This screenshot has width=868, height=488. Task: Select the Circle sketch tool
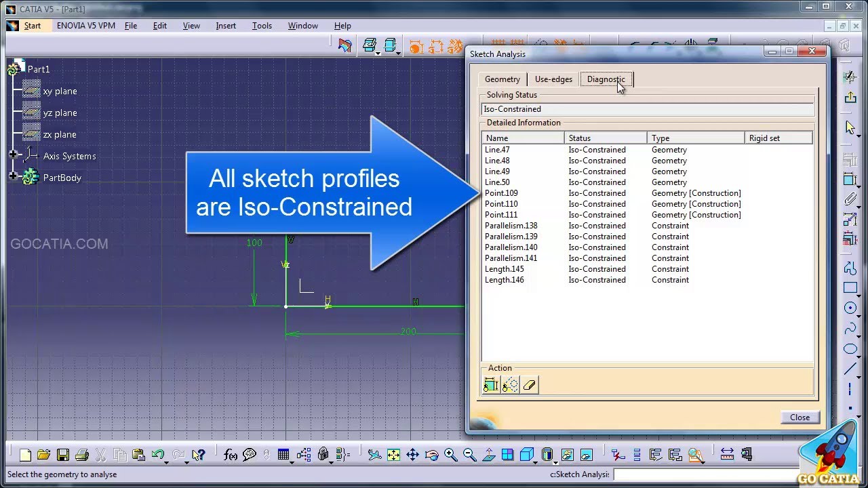coord(851,308)
